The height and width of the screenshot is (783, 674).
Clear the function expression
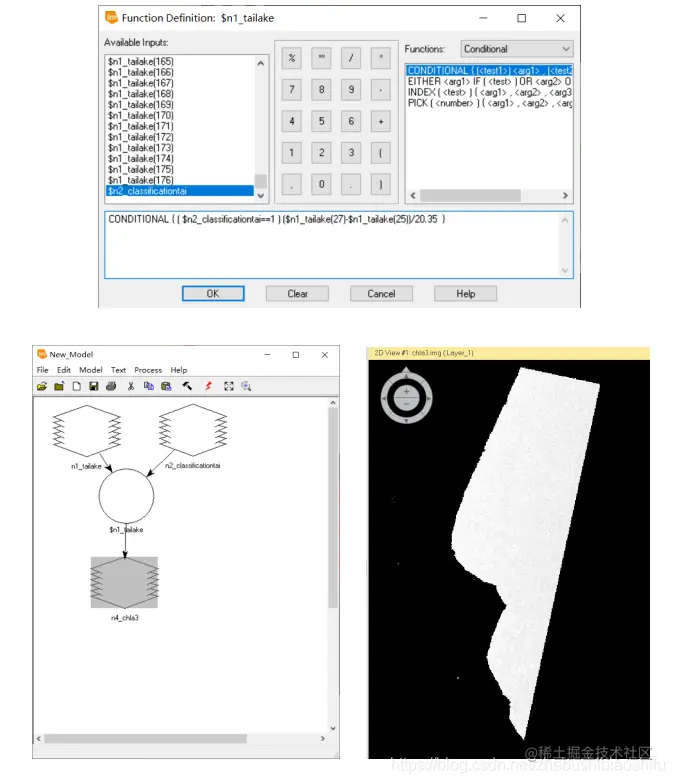[297, 294]
